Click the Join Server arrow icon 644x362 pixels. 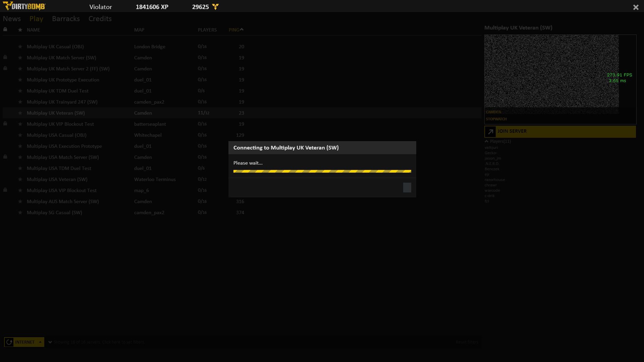[x=490, y=132]
